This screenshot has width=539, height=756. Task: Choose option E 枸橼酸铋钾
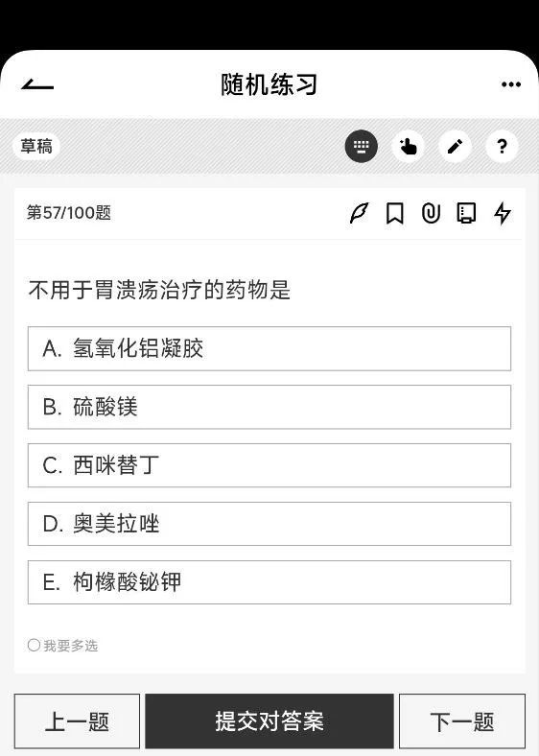pos(269,582)
